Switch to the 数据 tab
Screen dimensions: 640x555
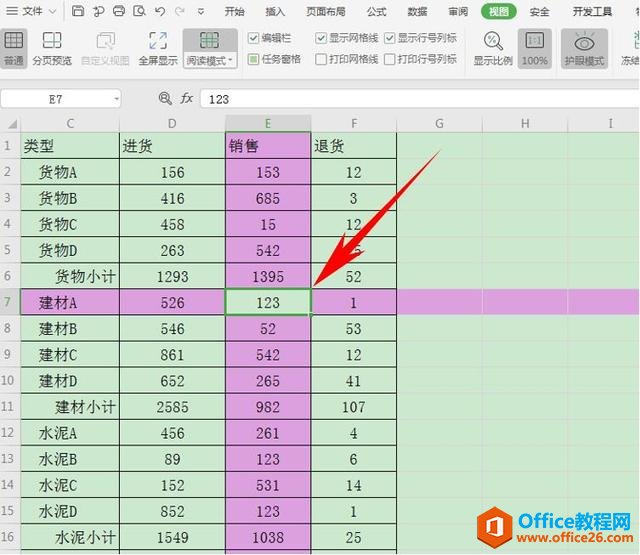[x=417, y=11]
